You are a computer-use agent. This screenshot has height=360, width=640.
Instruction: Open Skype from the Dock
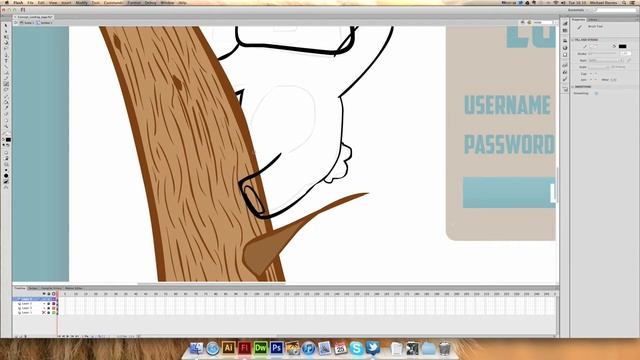click(x=356, y=348)
